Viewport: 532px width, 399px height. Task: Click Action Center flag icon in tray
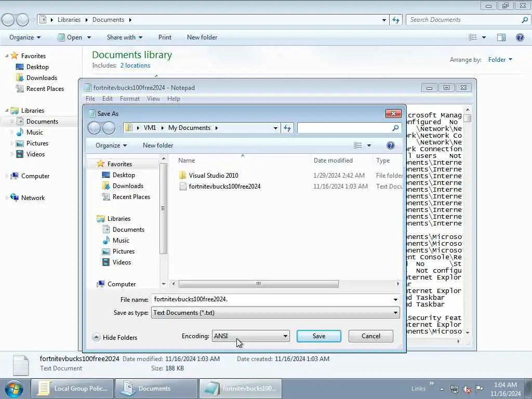point(480,389)
